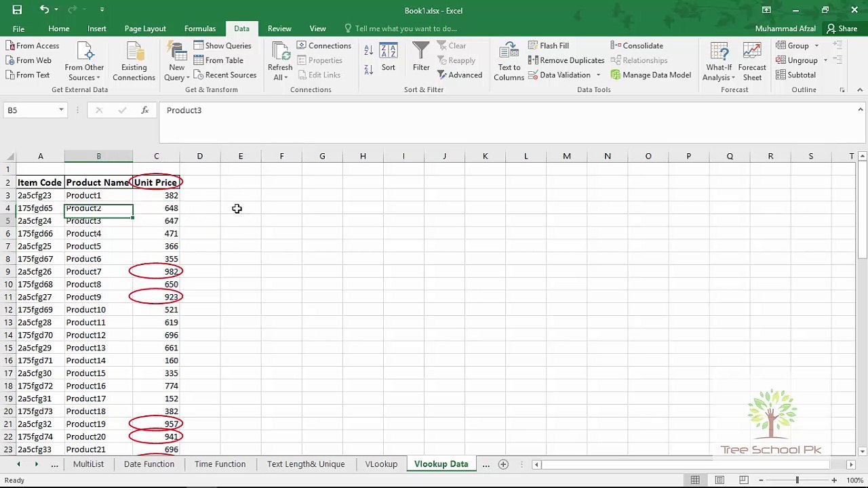Switch to the Insert ribbon tab
The image size is (868, 488).
97,28
